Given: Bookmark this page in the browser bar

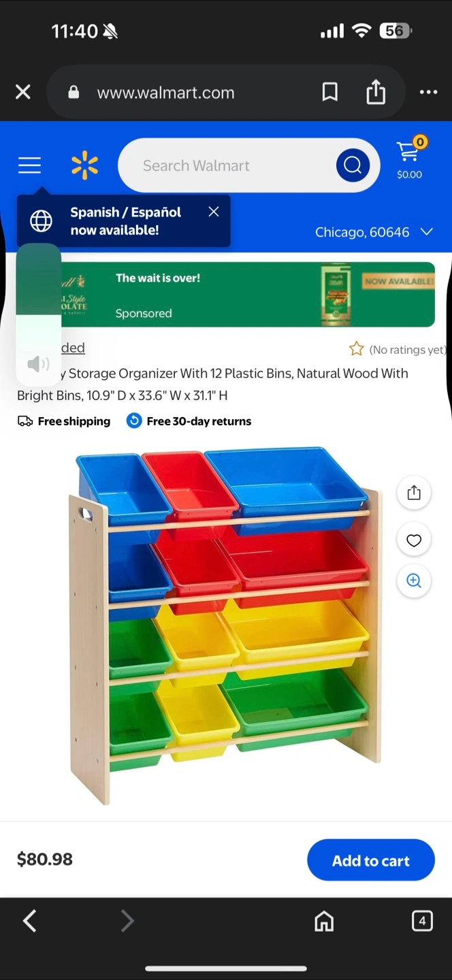Looking at the screenshot, I should point(330,92).
